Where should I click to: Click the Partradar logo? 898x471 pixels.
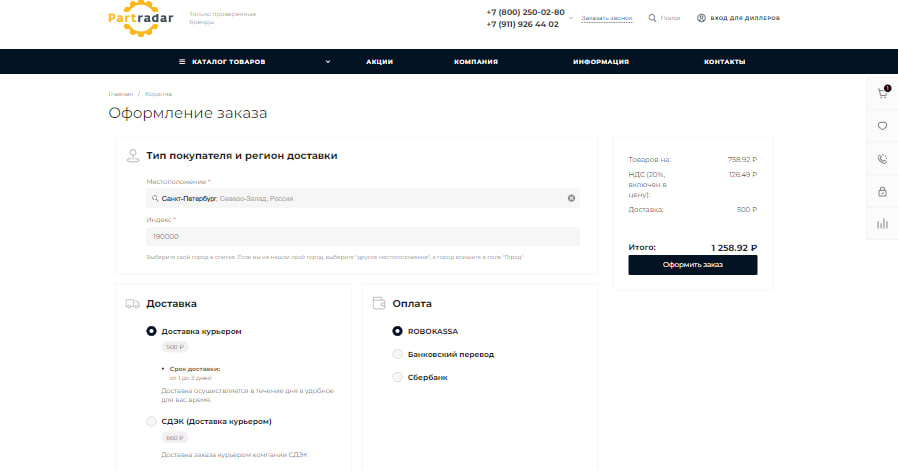(141, 18)
